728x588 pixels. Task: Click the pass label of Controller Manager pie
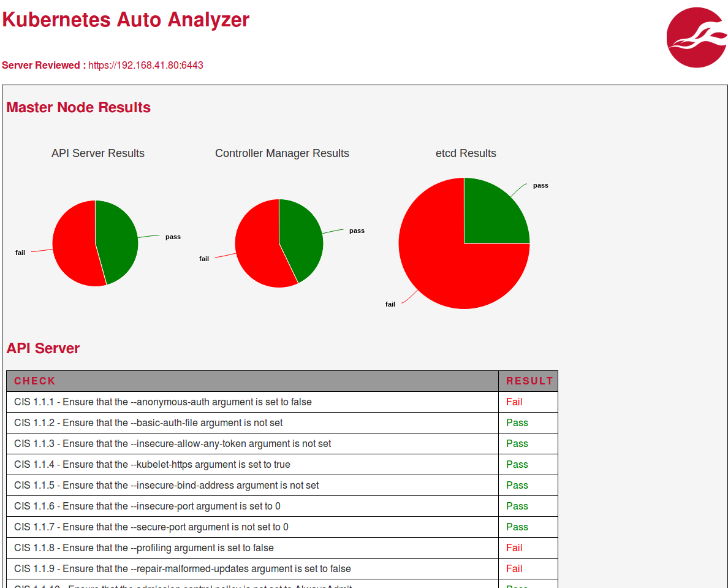(x=357, y=231)
